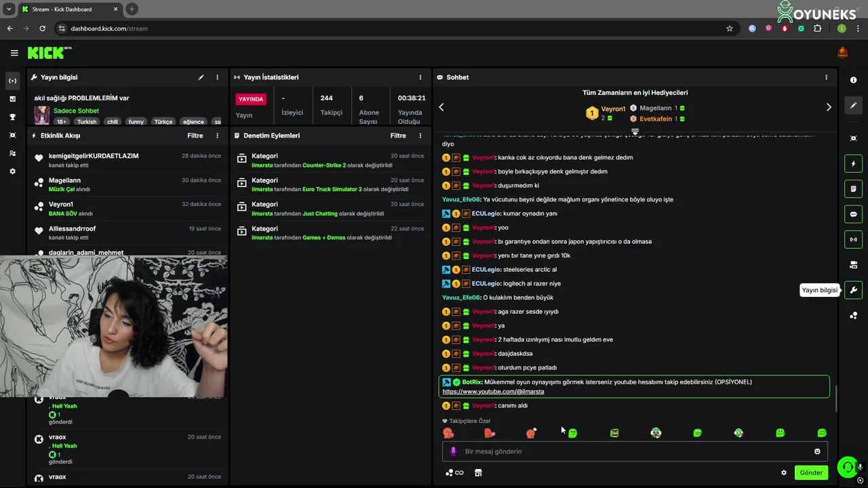
Task: Open the settings gear in left sidebar
Action: 12,171
